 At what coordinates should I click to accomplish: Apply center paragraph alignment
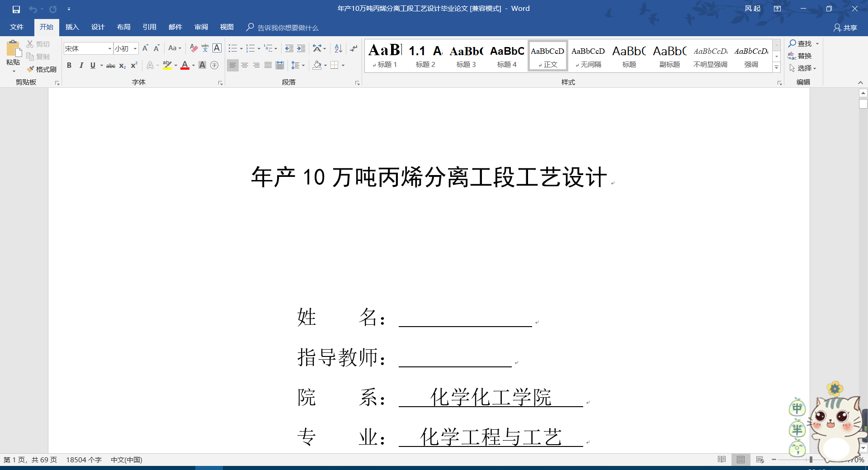245,65
